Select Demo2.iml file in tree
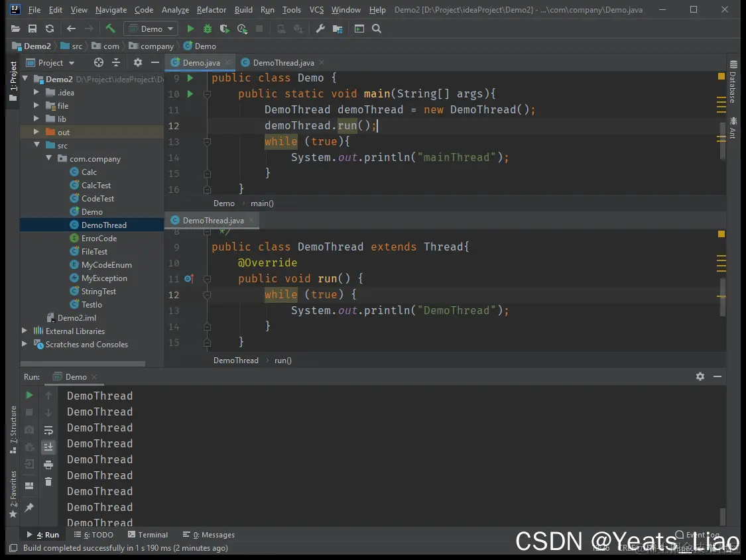The height and width of the screenshot is (560, 746). [77, 317]
